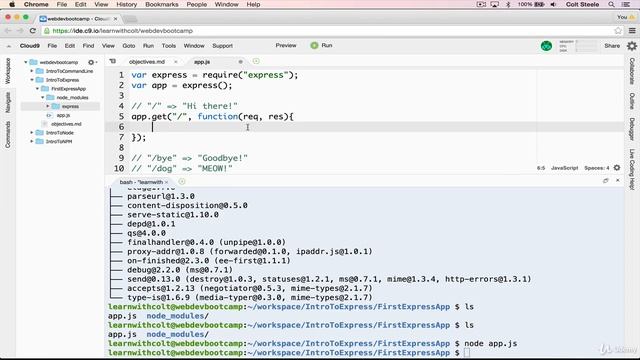Click the You profile button in Chrome

[626, 17]
